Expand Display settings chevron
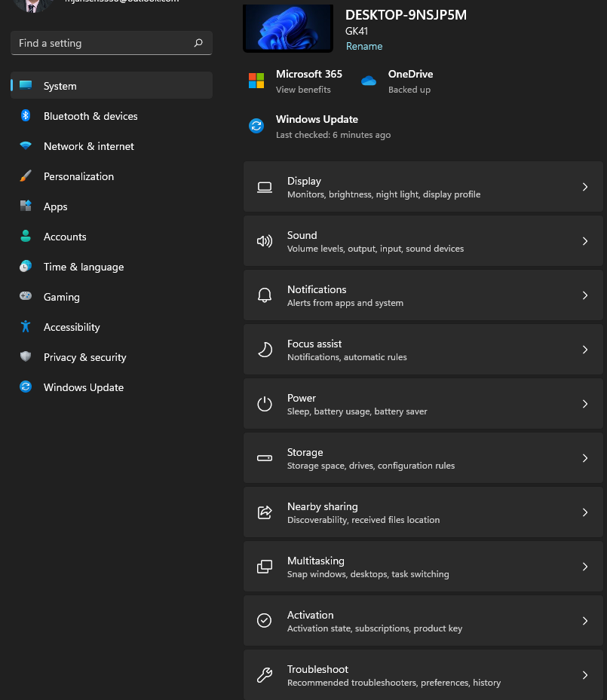 [x=585, y=187]
